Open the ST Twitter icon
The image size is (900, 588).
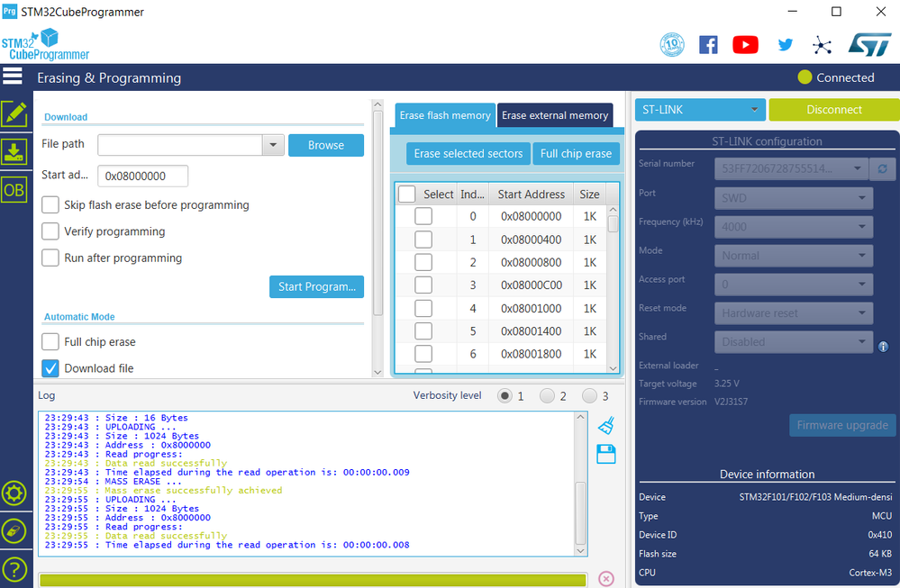pyautogui.click(x=786, y=45)
